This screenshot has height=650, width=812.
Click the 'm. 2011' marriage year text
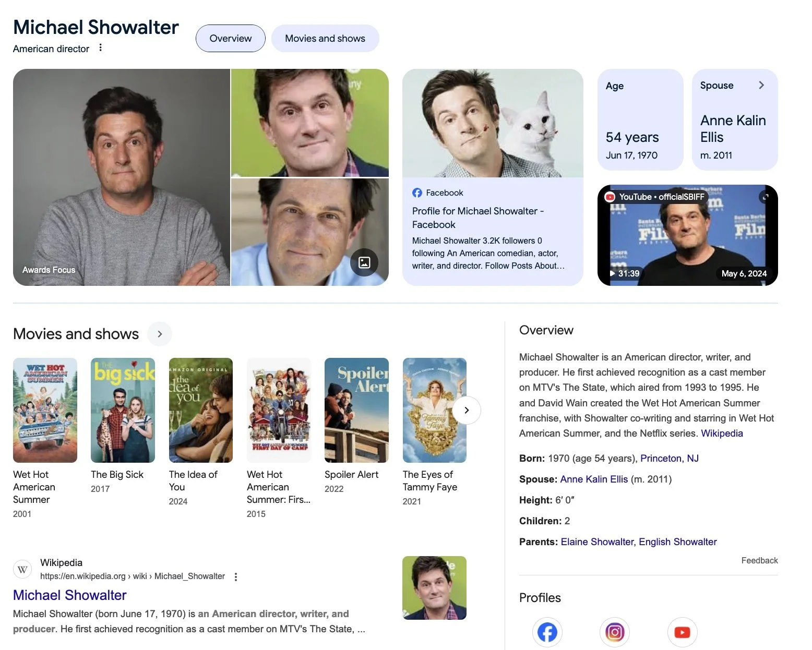coord(716,155)
